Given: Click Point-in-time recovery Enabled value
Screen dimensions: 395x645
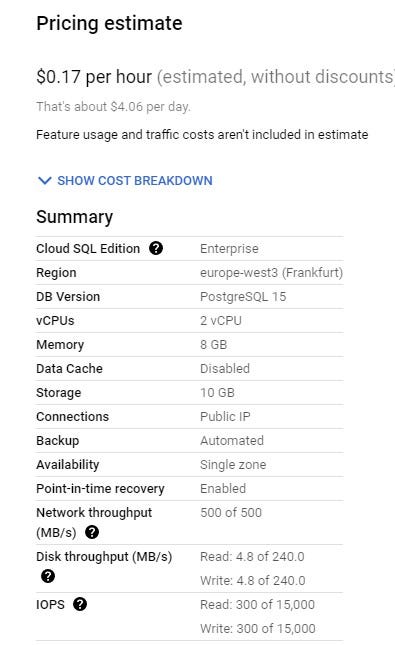Looking at the screenshot, I should pyautogui.click(x=223, y=488).
